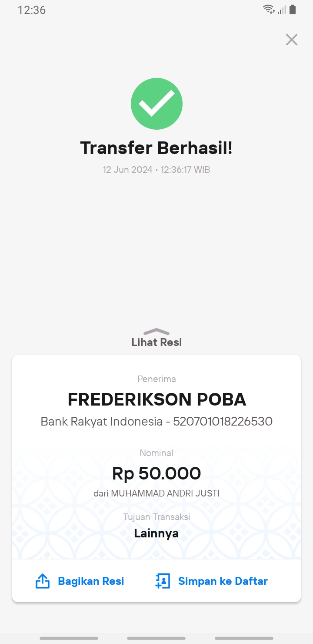Tap the transfer date and time stamp
Screen dimensions: 313x644
point(156,170)
